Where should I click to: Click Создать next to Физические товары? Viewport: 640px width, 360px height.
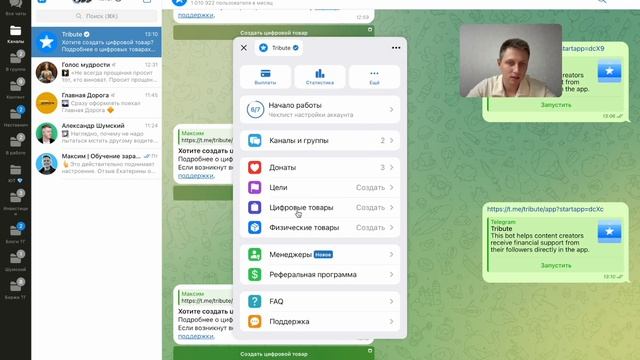pos(370,227)
